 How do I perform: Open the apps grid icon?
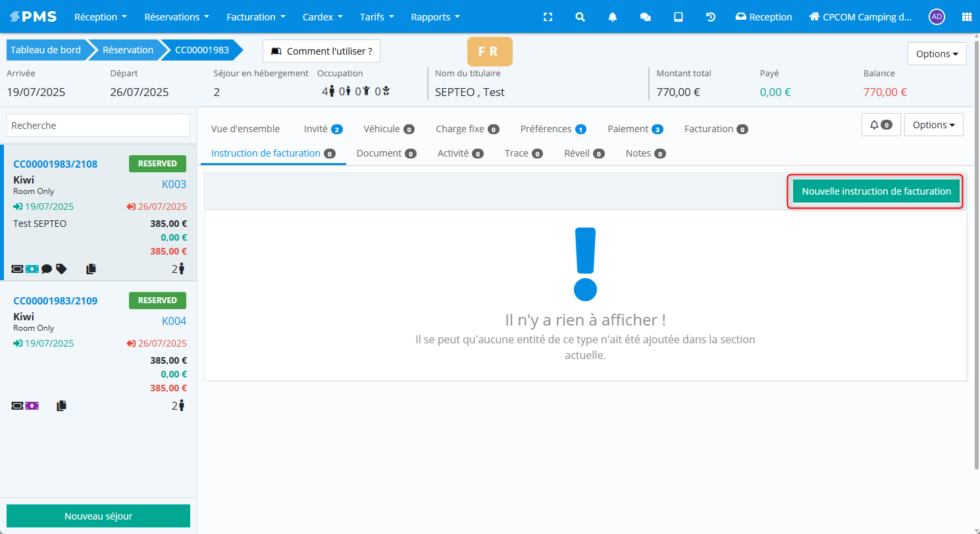click(x=966, y=17)
